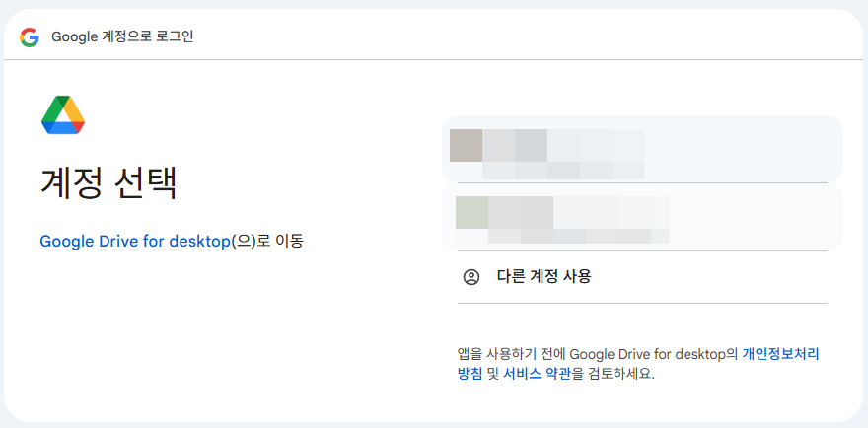Choose the second listed account entry

pyautogui.click(x=641, y=217)
